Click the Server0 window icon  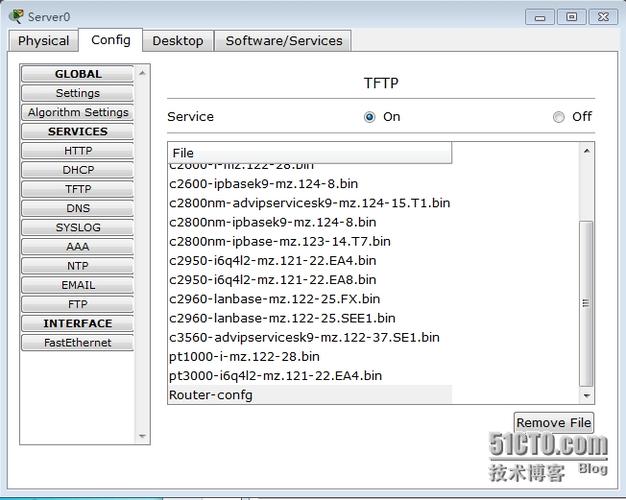point(16,16)
